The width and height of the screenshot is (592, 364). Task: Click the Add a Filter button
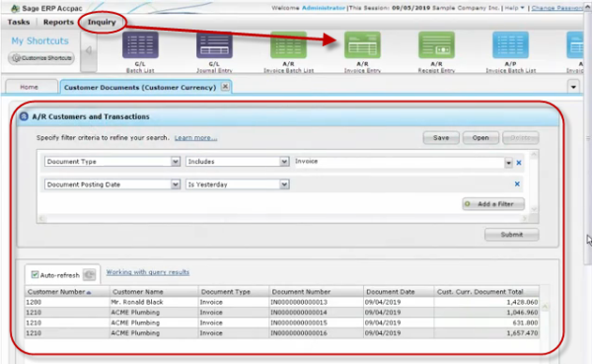pos(493,204)
